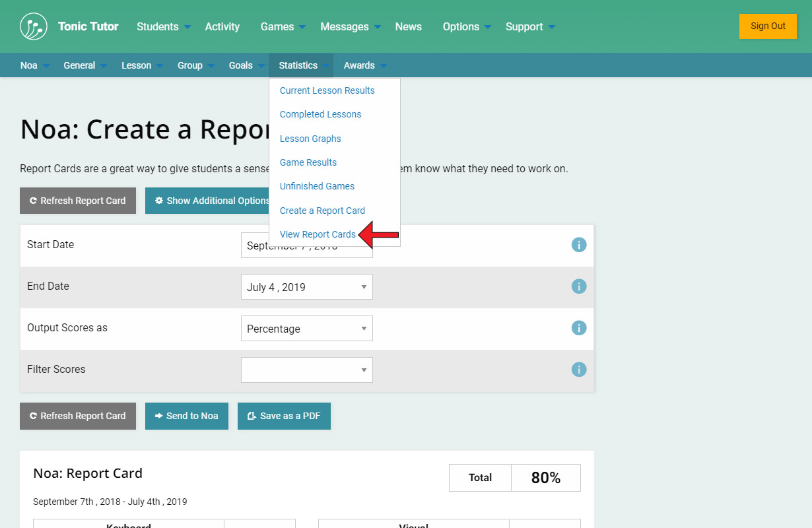The height and width of the screenshot is (528, 812).
Task: Expand the Students menu in top navigation
Action: [163, 26]
